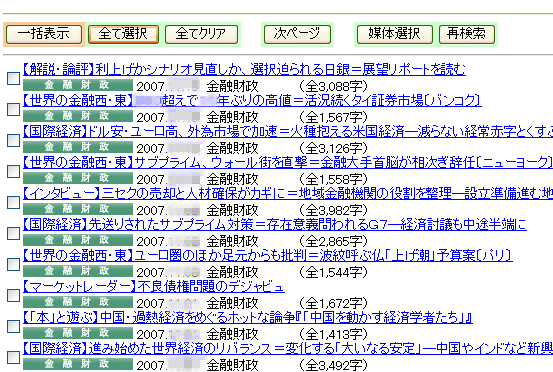Tick checkbox beside タイ証券市場 article
Viewport: 553px width, 372px height.
pos(13,109)
